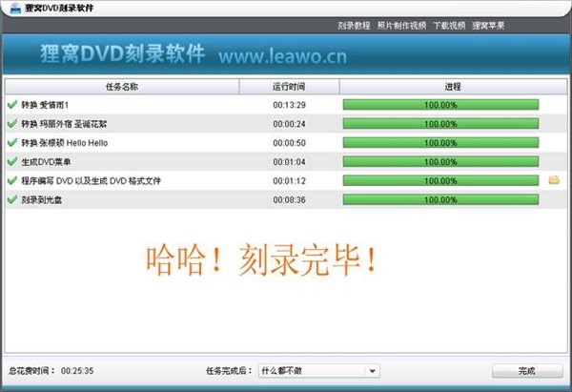Viewport: 572px width, 392px height.
Task: Select the 转换 玛丽外宿 圣诞花絮 task name
Action: pyautogui.click(x=64, y=124)
